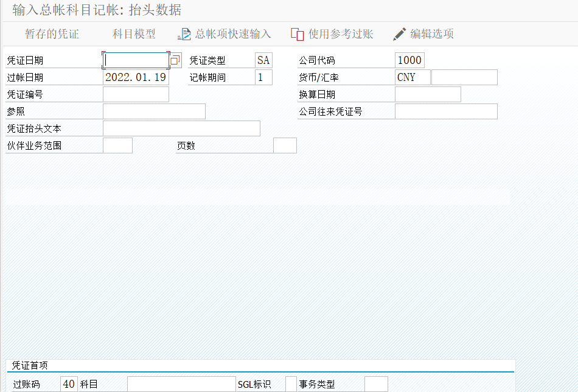
Task: Click the 过账码 label
Action: [x=26, y=384]
